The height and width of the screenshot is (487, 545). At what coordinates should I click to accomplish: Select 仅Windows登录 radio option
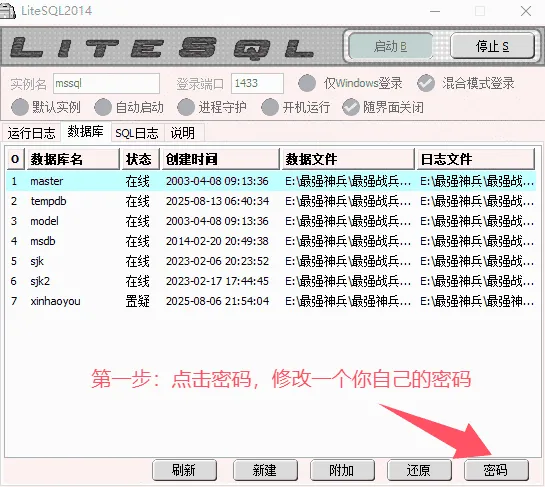307,83
